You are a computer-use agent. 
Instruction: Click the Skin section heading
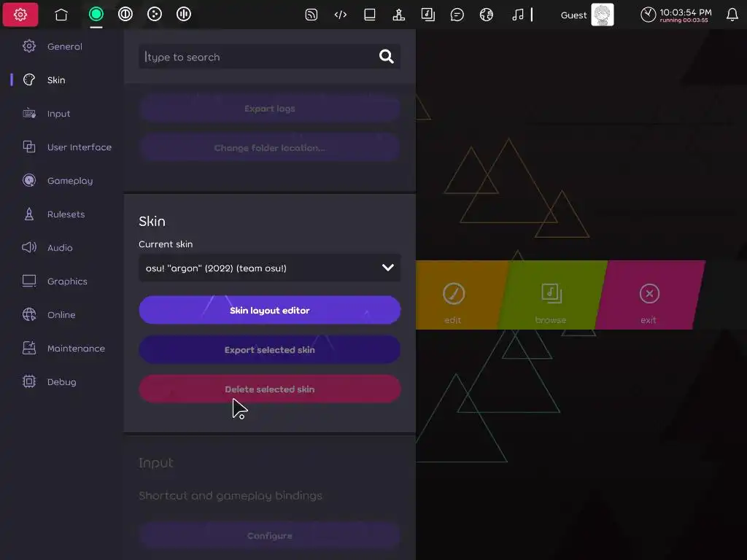(x=152, y=222)
